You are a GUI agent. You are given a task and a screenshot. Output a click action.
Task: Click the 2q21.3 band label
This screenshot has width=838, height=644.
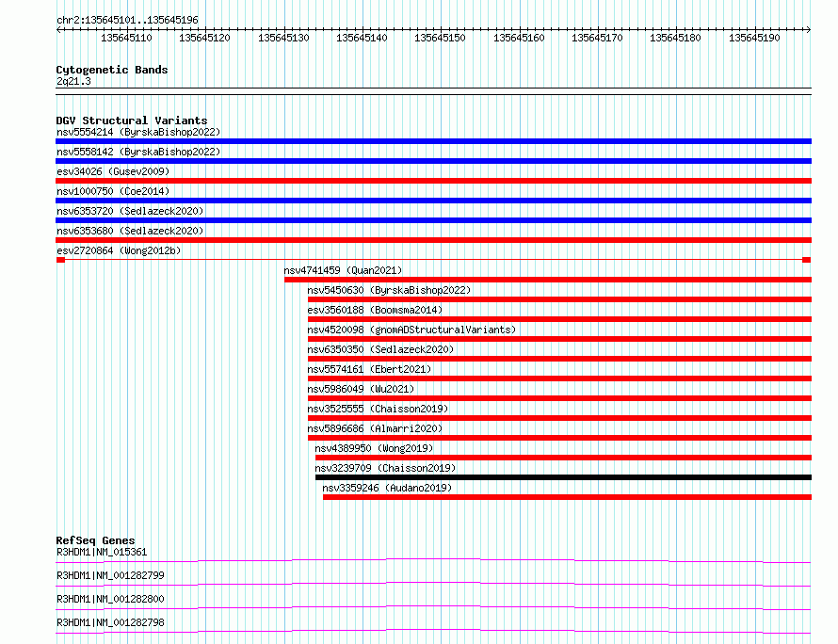pyautogui.click(x=73, y=81)
